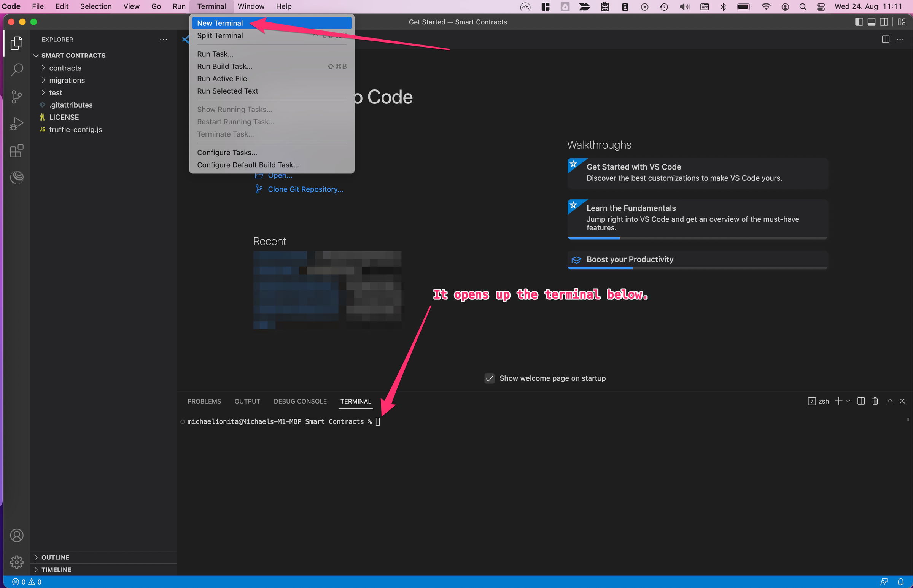The height and width of the screenshot is (588, 913).
Task: Open Learn the Fundamentals walkthrough
Action: pyautogui.click(x=698, y=219)
